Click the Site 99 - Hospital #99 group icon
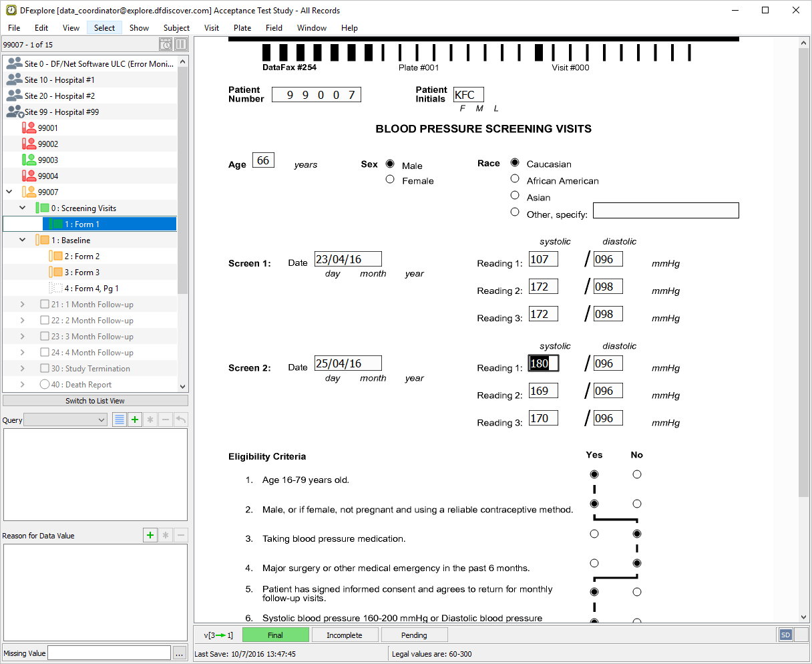Image resolution: width=812 pixels, height=664 pixels. tap(15, 112)
